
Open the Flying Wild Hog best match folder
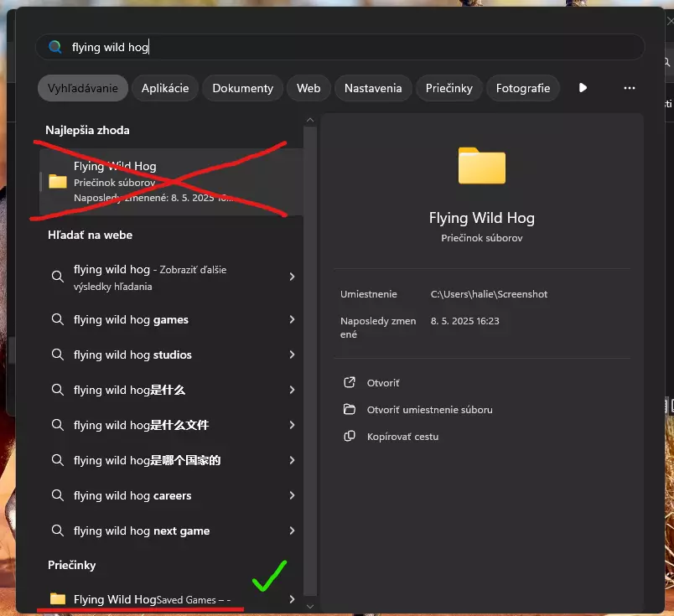tap(171, 182)
